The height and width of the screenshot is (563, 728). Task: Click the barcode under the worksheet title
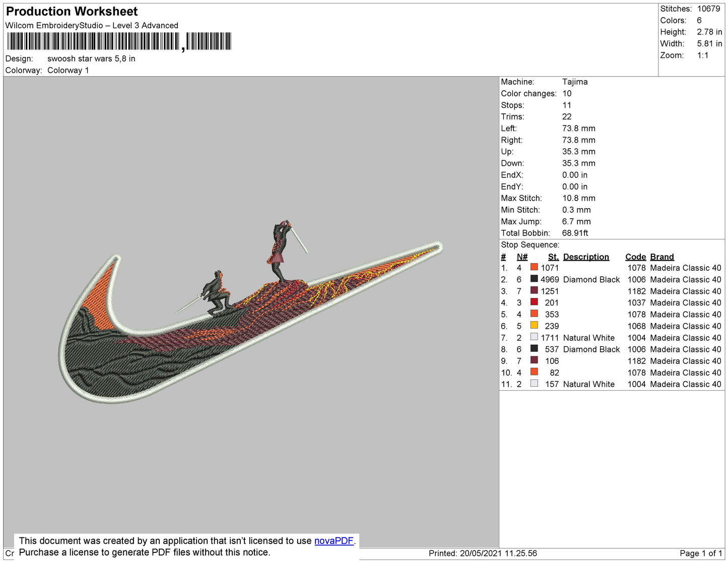(x=119, y=41)
